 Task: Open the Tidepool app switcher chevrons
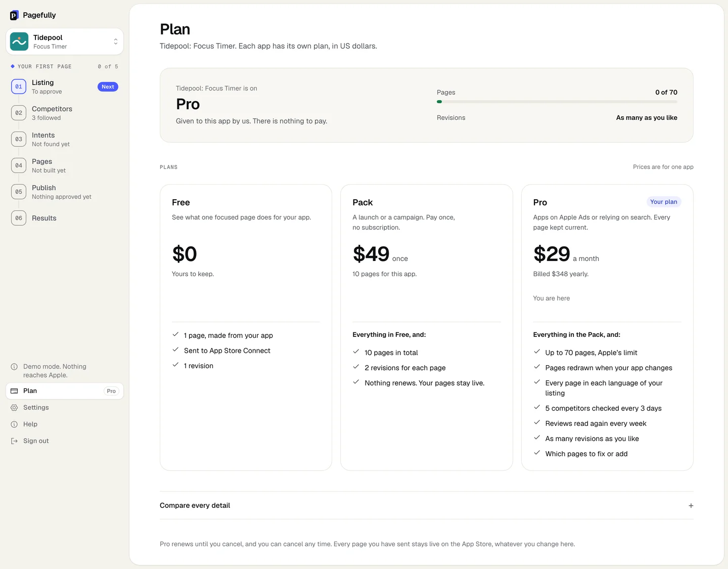point(116,41)
